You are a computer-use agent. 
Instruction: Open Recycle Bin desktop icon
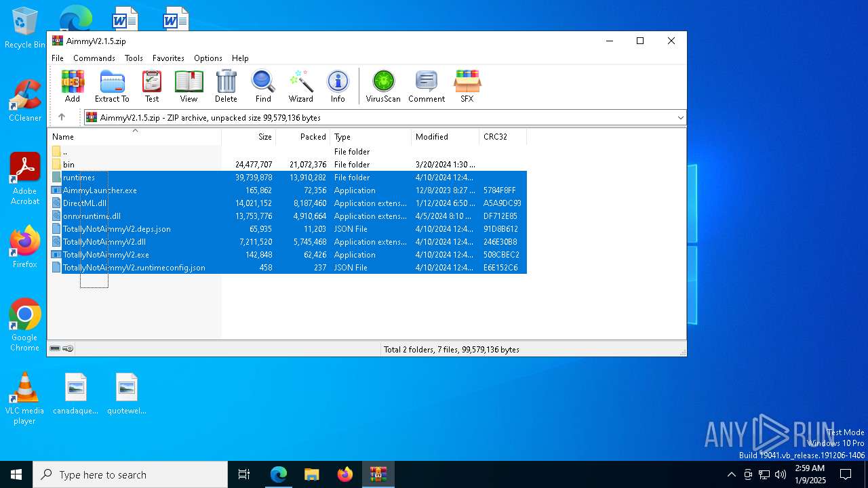24,28
